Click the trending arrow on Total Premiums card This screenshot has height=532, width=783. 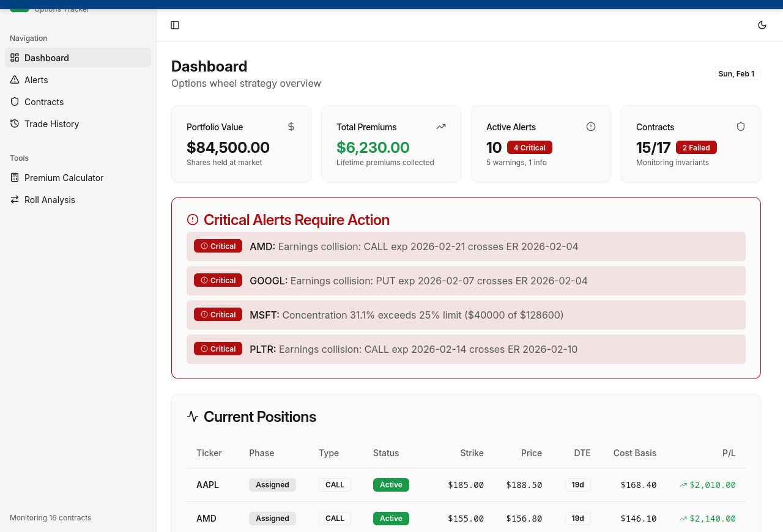point(441,127)
